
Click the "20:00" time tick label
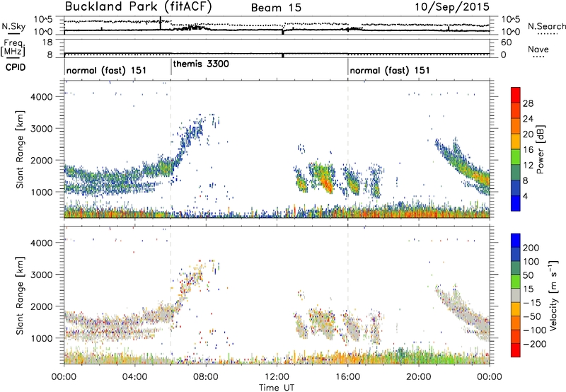(x=418, y=377)
